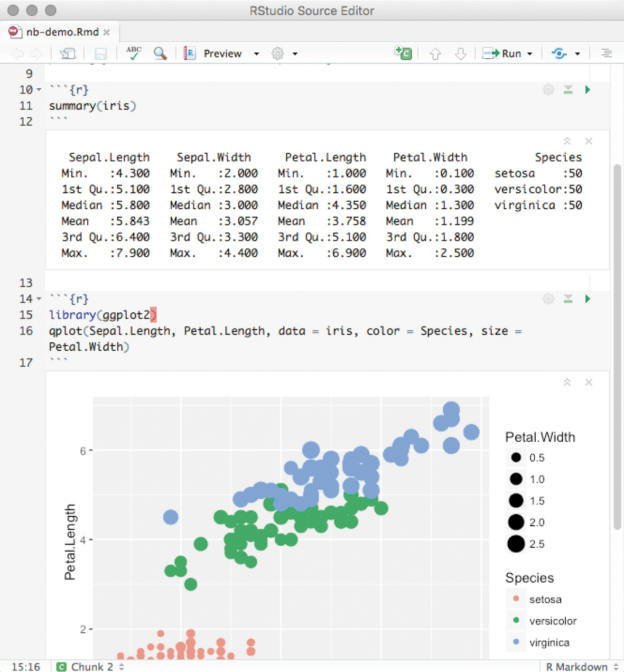Click cursor position 15:16 indicator
The image size is (624, 672).
pyautogui.click(x=26, y=667)
